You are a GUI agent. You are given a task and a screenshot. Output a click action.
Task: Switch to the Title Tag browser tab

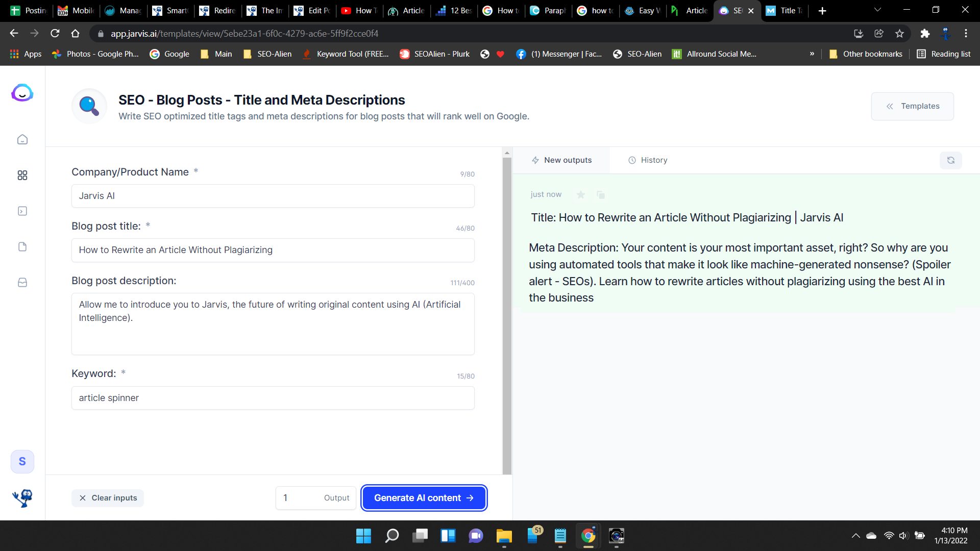(785, 11)
